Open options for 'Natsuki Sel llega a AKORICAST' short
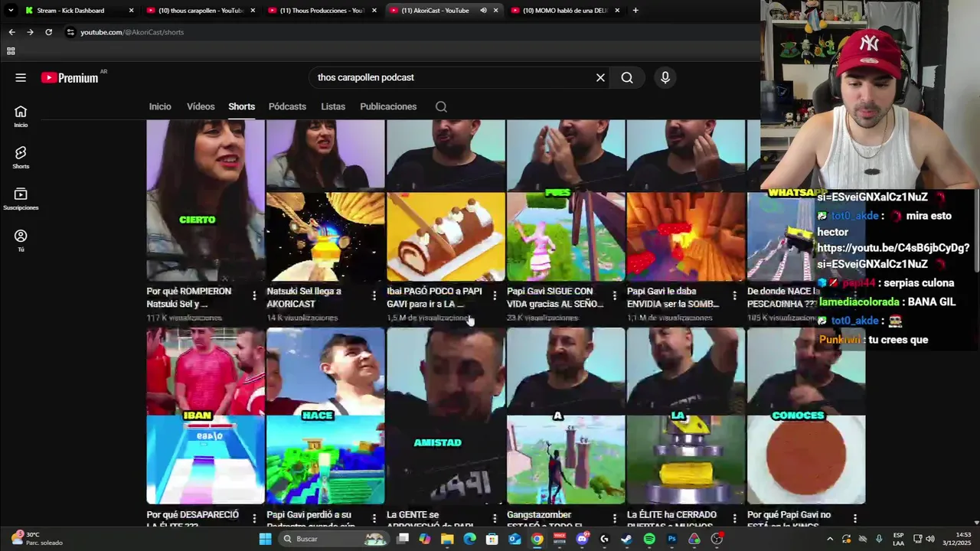This screenshot has width=980, height=551. point(374,295)
